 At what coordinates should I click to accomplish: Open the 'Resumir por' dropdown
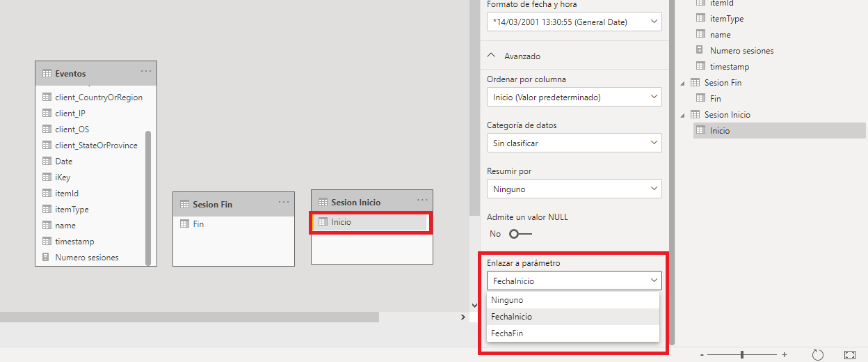coord(574,189)
